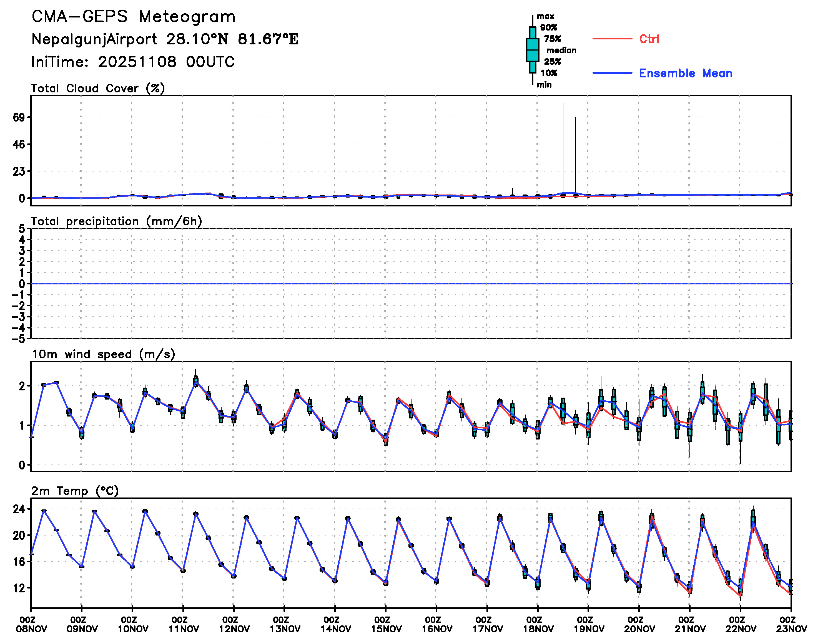Click the 2m Temp chart title
Image resolution: width=818 pixels, height=644 pixels.
point(75,491)
